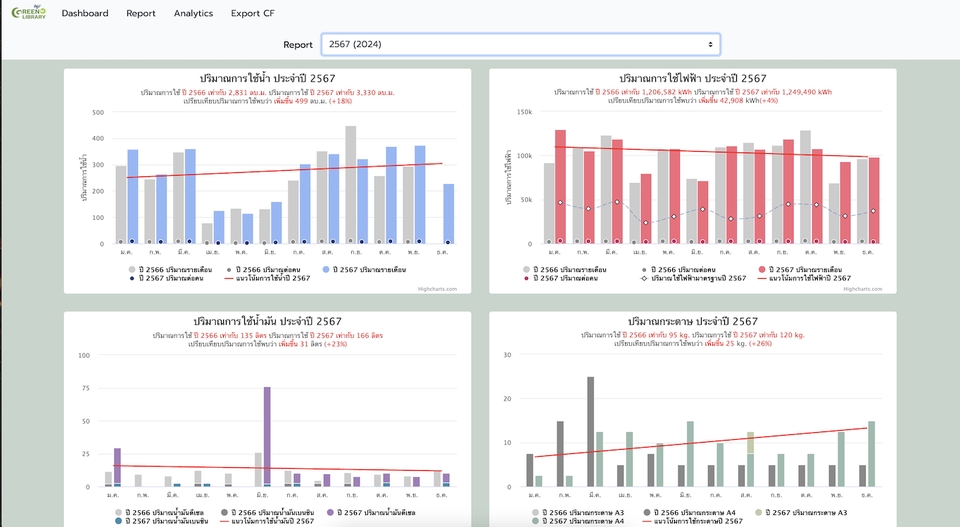Toggle electricity chart legend ปี 2567 ปริมาณรายเดือน

800,269
